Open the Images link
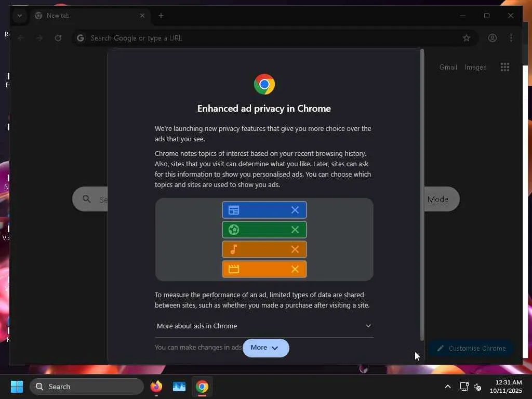Viewport: 532px width, 399px height. point(475,67)
